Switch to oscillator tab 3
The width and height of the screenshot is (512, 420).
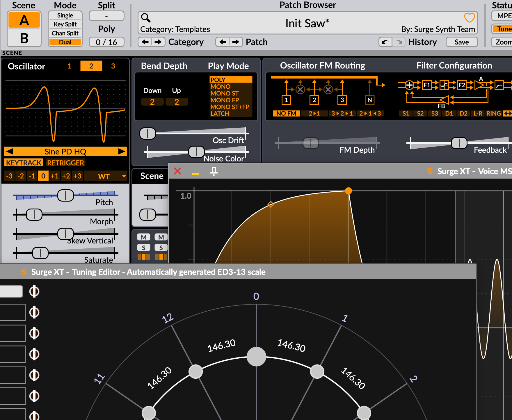tap(113, 66)
